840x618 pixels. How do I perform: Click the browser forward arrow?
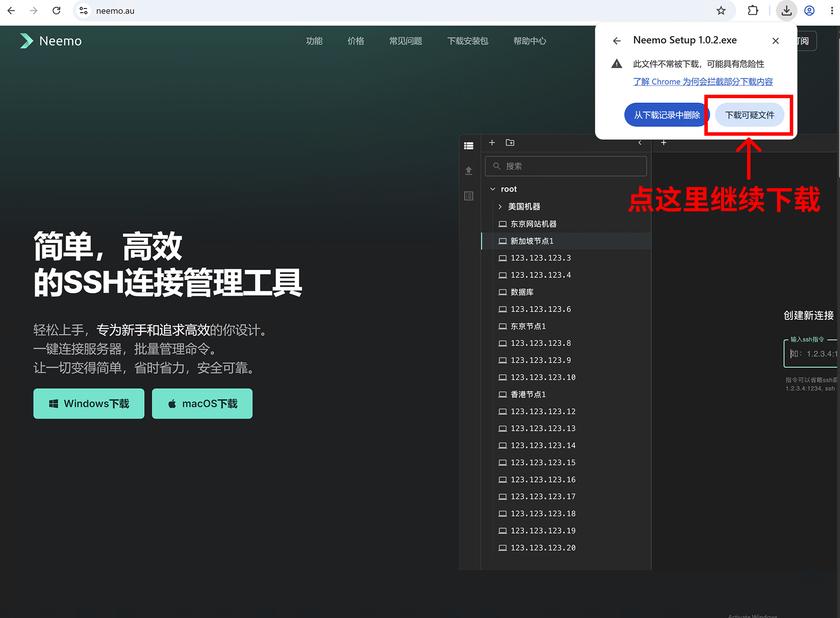[x=33, y=10]
